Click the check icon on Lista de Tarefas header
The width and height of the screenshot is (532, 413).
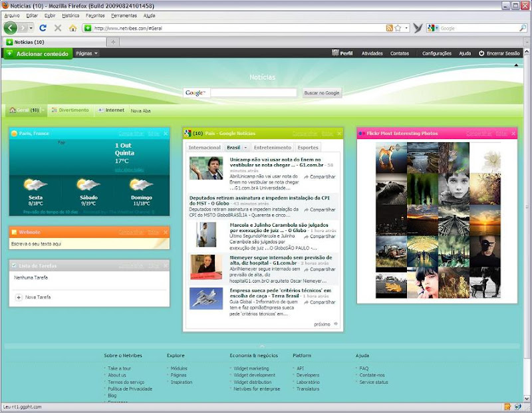14,266
